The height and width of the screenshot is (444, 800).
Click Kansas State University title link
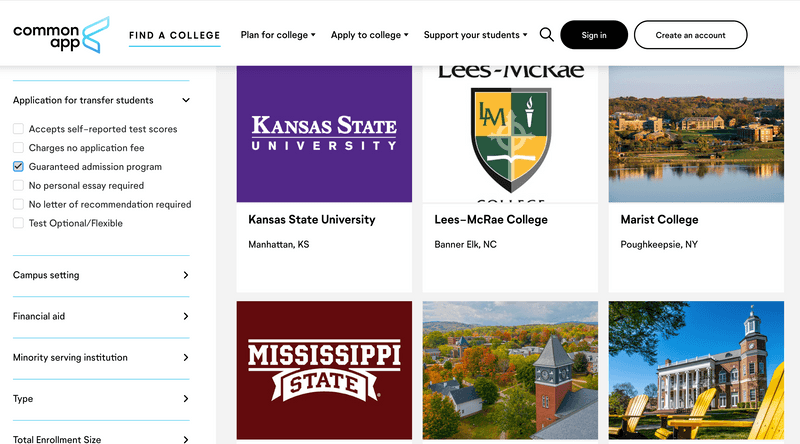[312, 220]
